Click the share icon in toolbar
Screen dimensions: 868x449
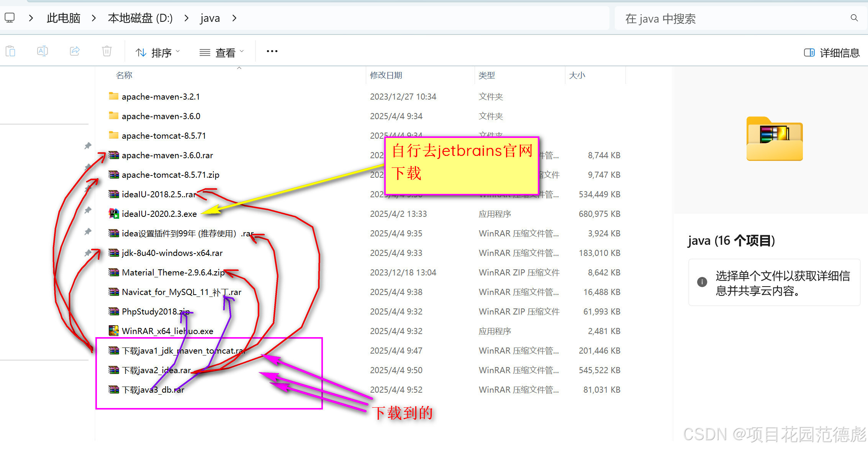point(75,51)
